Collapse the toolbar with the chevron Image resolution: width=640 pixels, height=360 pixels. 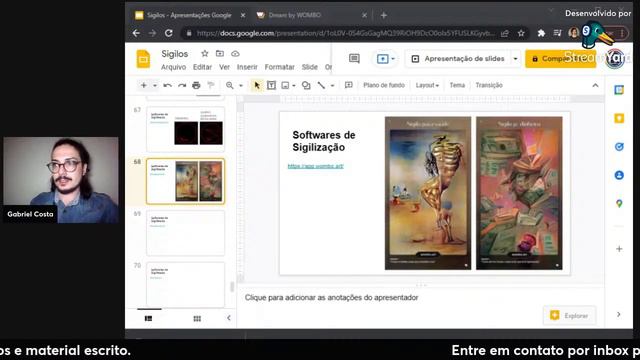(x=595, y=85)
